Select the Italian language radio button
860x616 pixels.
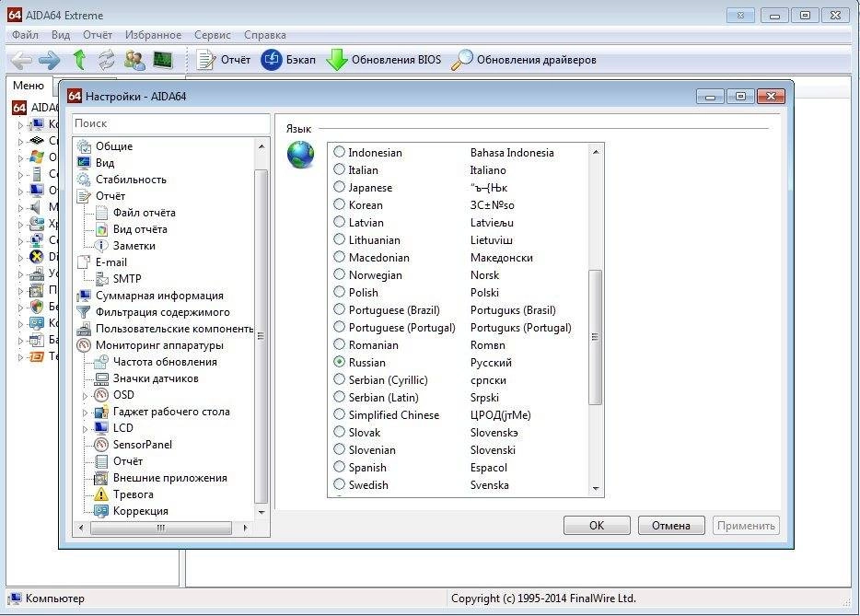coord(340,169)
